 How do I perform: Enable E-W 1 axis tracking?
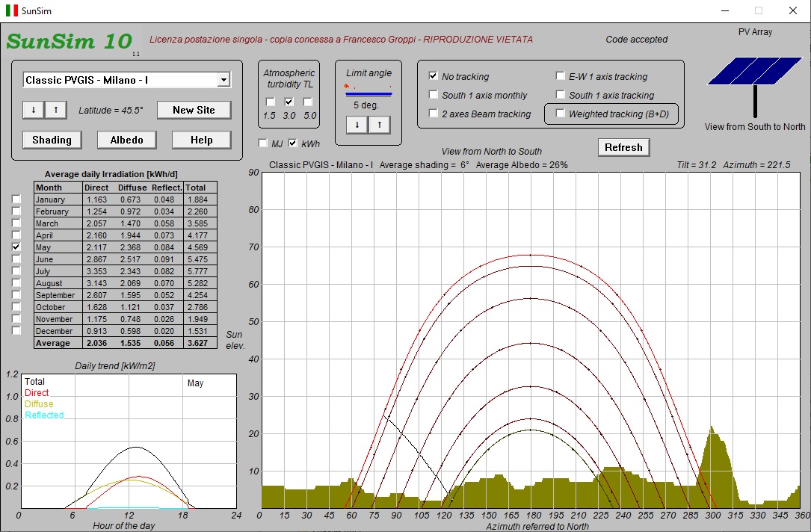click(560, 76)
